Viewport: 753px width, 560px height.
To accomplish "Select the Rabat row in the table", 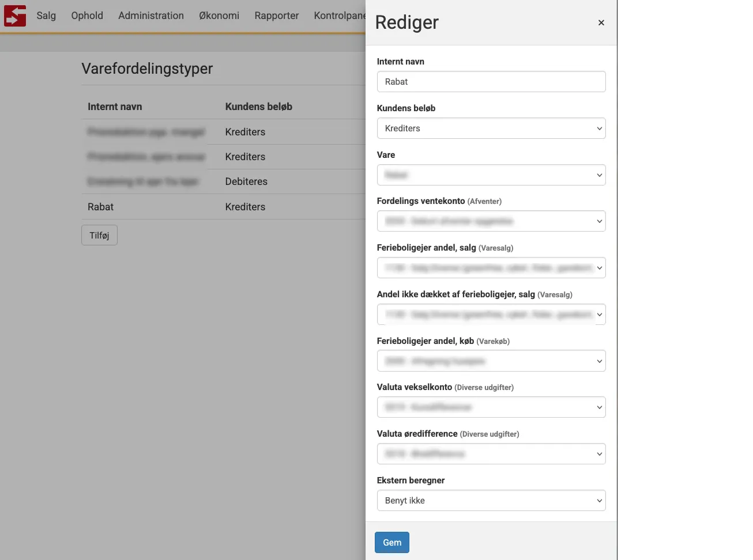I will 101,207.
